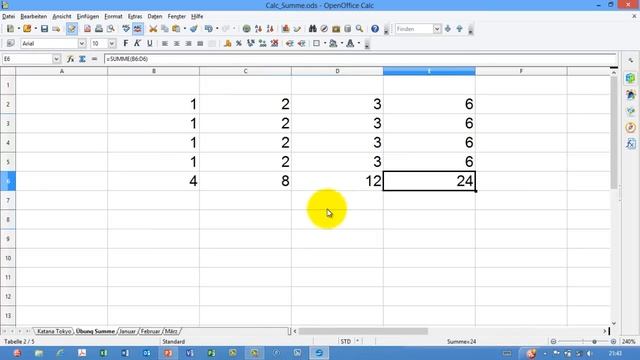
Task: Open the font size dropdown
Action: click(x=112, y=44)
